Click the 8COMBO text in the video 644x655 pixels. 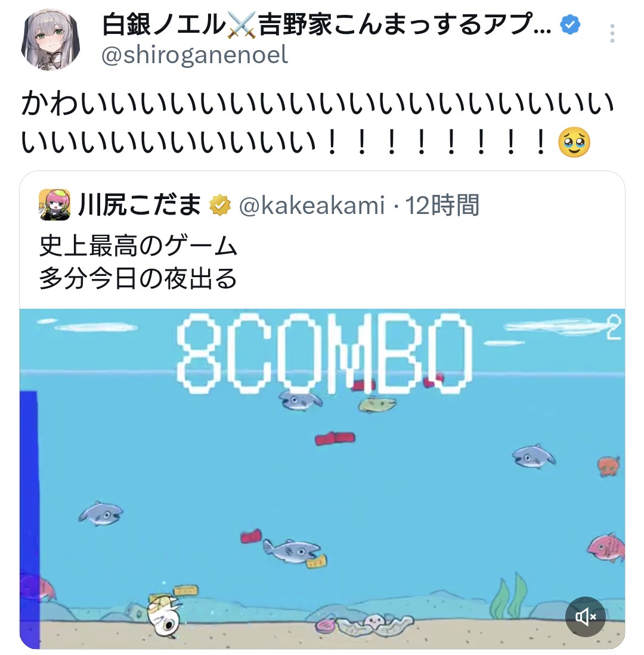(324, 354)
